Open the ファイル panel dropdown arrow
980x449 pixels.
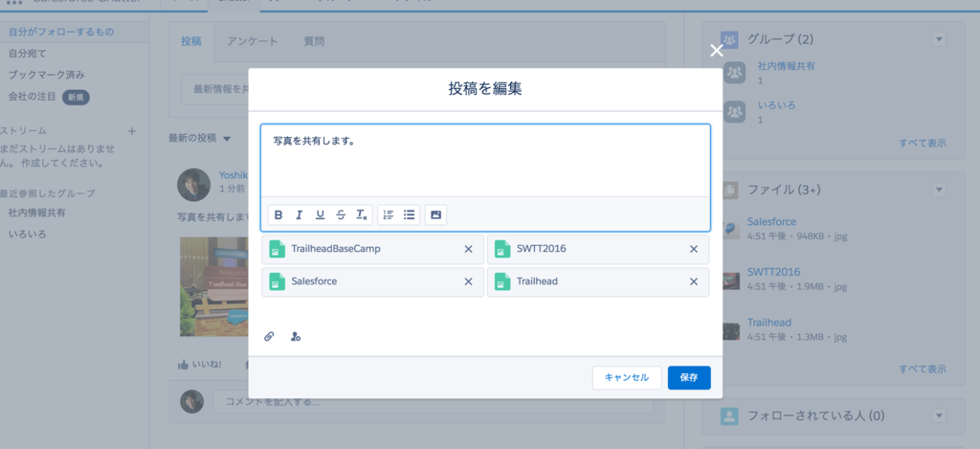(939, 189)
